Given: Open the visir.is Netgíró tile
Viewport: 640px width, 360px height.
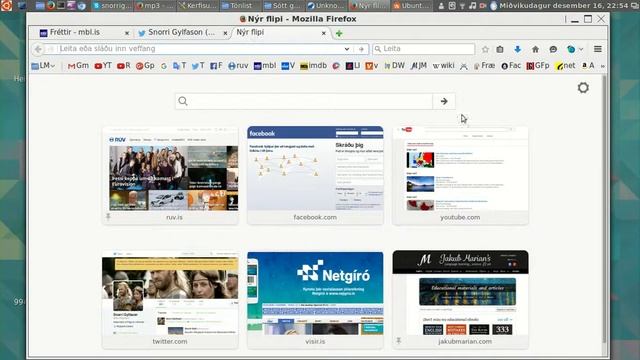Looking at the screenshot, I should click(315, 300).
